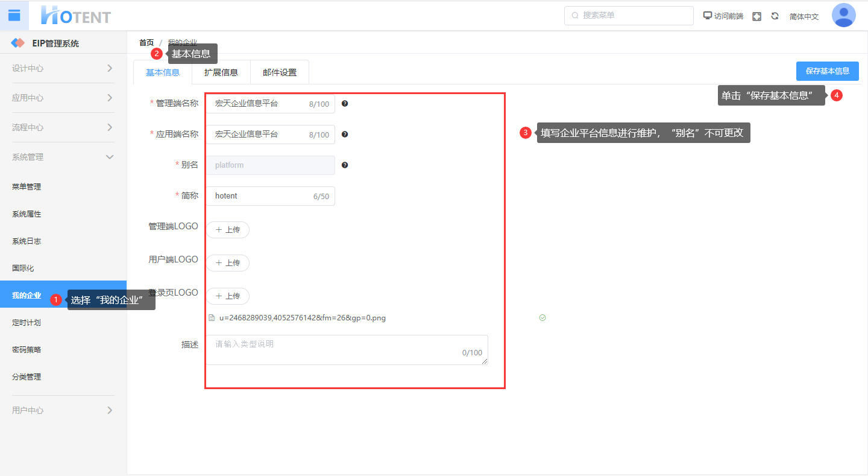Click 上传 for 用户端LOGO
868x476 pixels.
pos(228,263)
